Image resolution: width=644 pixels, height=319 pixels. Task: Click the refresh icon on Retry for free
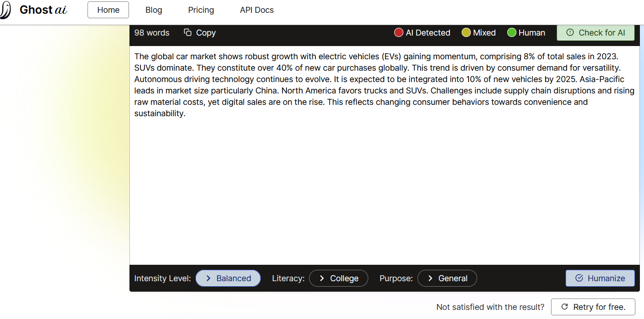pos(564,307)
